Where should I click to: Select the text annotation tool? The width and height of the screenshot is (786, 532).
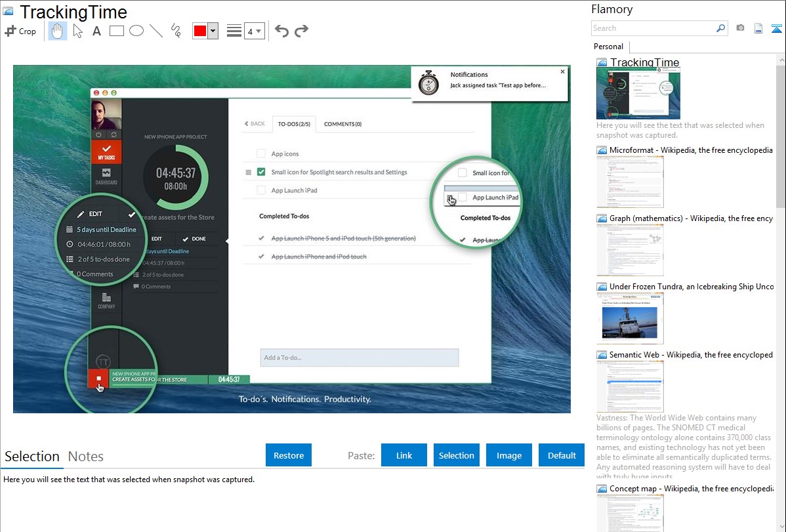click(x=96, y=31)
